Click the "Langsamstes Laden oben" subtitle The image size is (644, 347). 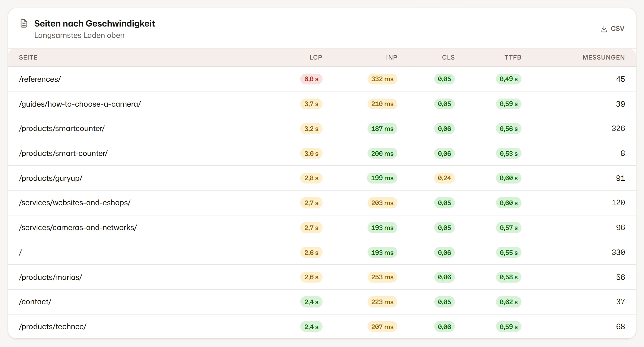[x=79, y=35]
